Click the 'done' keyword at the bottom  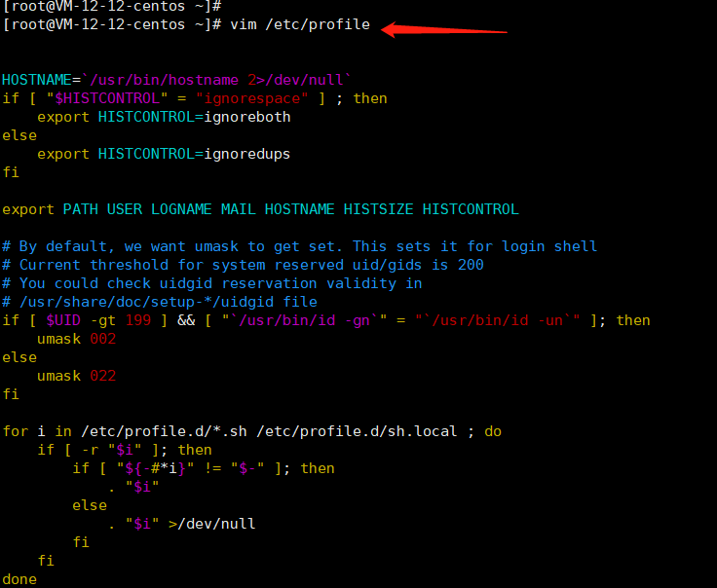[x=19, y=579]
